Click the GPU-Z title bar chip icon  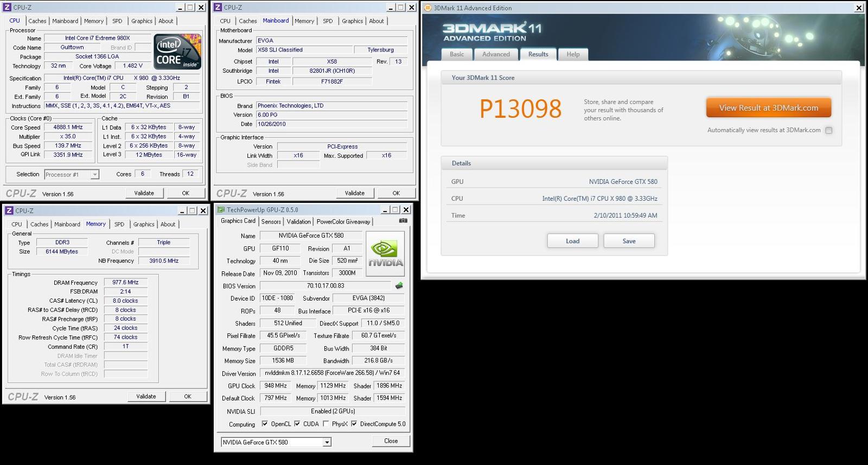click(x=221, y=210)
